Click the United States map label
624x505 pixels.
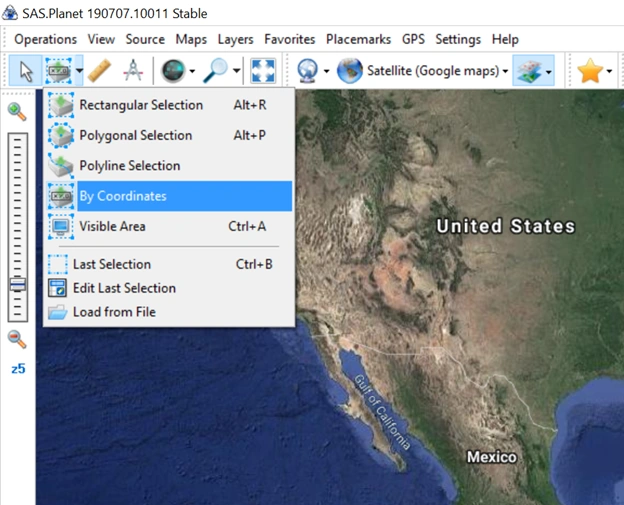(x=505, y=226)
